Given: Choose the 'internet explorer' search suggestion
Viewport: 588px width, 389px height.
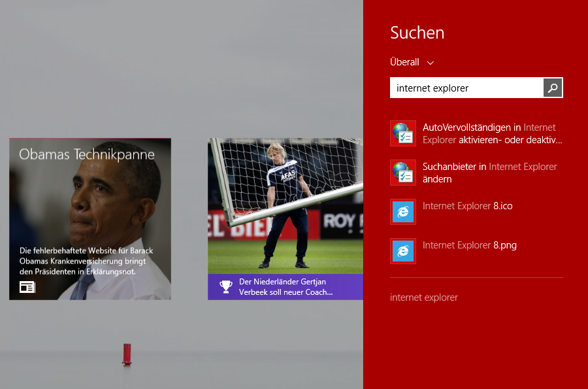Looking at the screenshot, I should (x=424, y=297).
